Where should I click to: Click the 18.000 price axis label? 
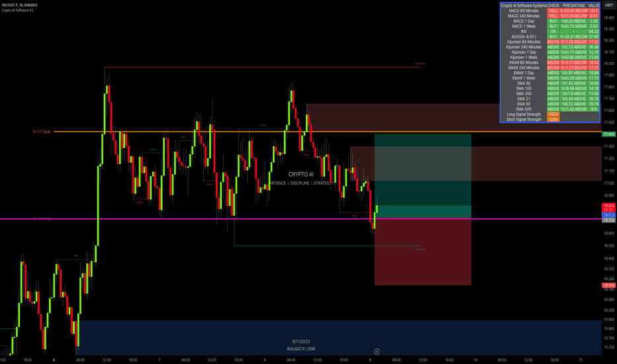[x=609, y=64]
